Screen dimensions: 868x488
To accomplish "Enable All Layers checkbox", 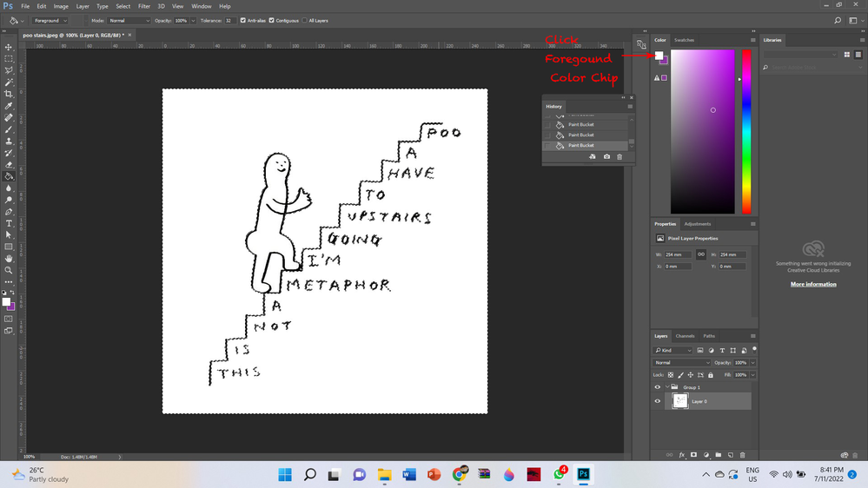I will pyautogui.click(x=304, y=21).
